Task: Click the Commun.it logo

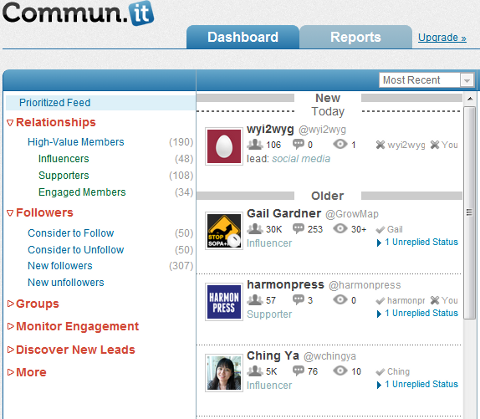Action: coord(78,13)
